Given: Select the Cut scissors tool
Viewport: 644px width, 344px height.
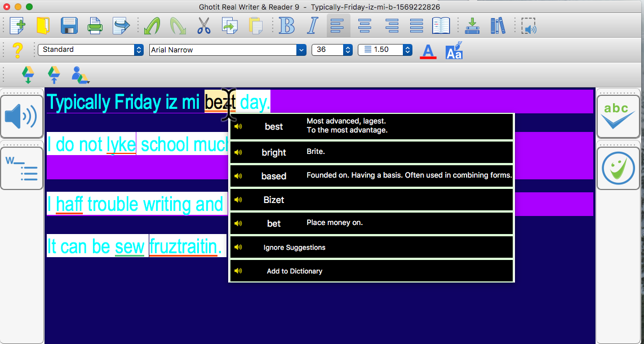Looking at the screenshot, I should tap(204, 25).
